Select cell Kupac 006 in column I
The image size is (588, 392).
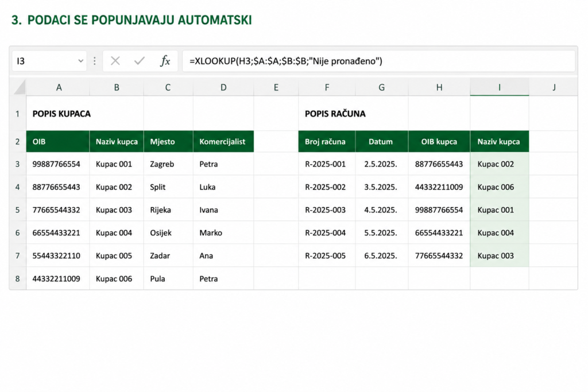coord(500,187)
